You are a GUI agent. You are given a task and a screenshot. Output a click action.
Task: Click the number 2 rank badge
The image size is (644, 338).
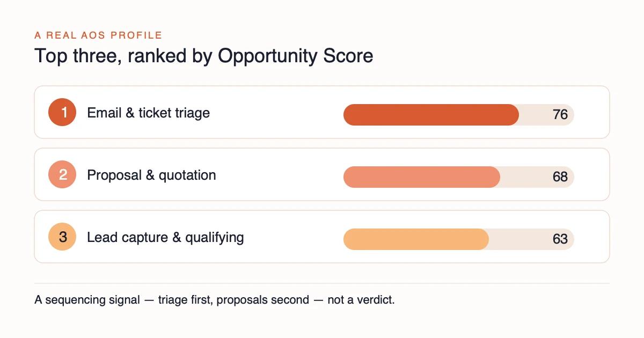tap(62, 174)
